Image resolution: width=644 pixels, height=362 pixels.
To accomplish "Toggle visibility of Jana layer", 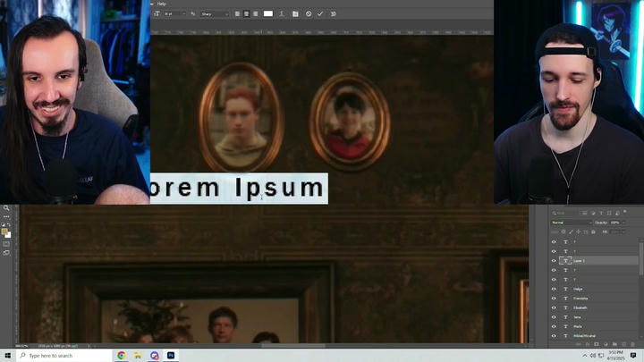I will [x=554, y=317].
